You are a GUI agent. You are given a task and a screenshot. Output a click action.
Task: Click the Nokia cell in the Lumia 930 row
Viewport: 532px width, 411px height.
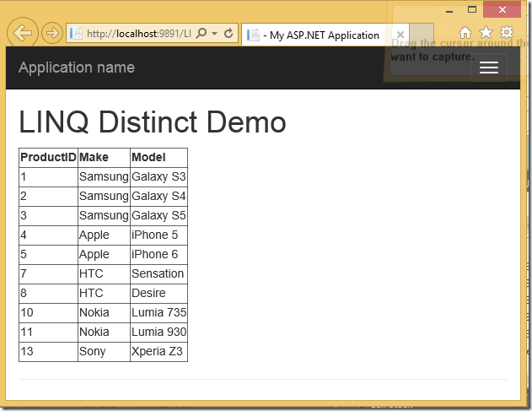click(x=105, y=332)
